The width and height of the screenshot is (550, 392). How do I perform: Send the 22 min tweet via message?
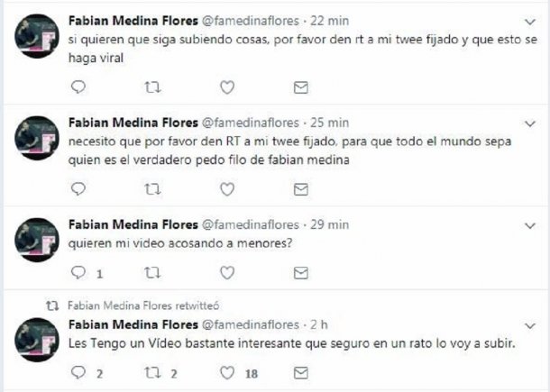pos(301,87)
